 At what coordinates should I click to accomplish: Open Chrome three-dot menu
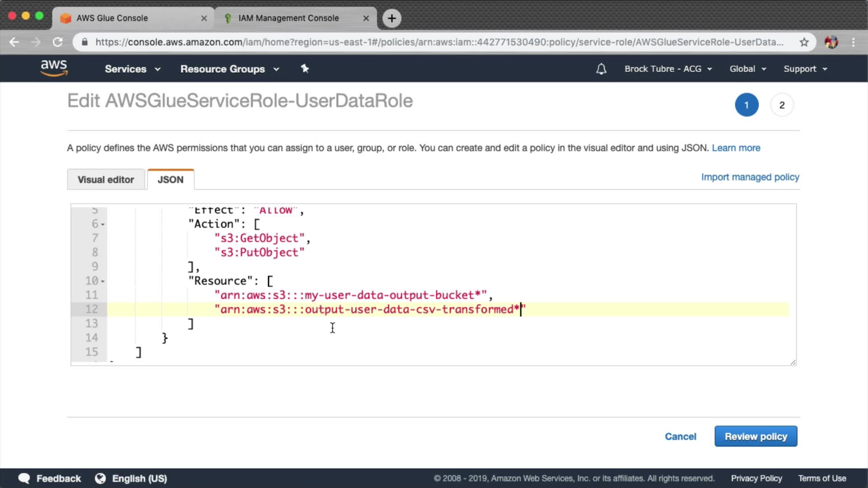click(853, 42)
